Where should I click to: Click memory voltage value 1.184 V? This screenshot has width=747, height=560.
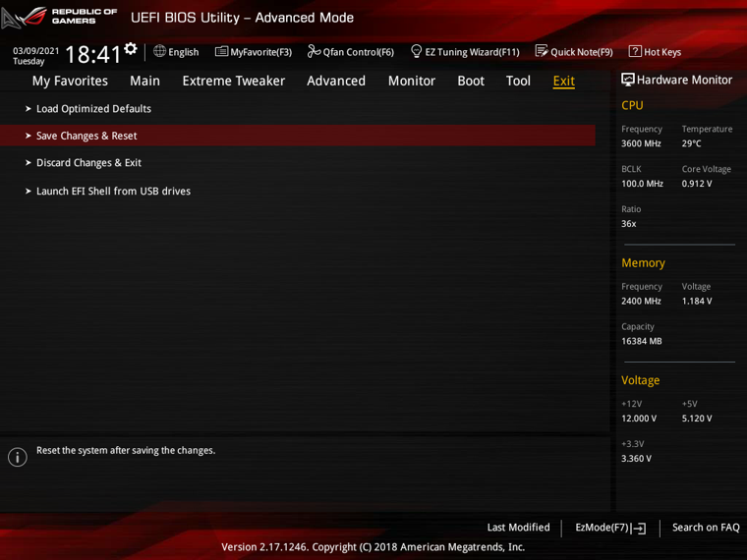697,301
